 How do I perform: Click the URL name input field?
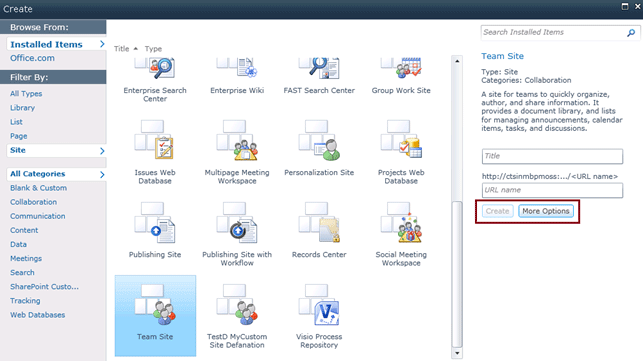(552, 190)
